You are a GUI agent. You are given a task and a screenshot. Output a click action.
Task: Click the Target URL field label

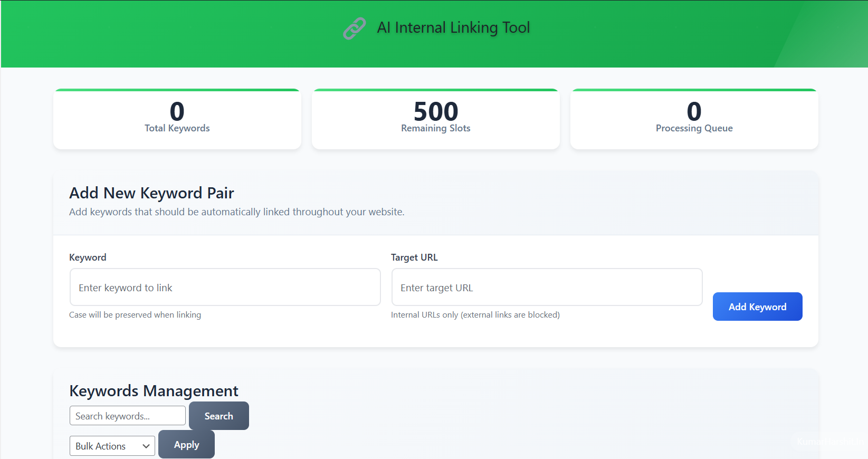click(x=414, y=257)
